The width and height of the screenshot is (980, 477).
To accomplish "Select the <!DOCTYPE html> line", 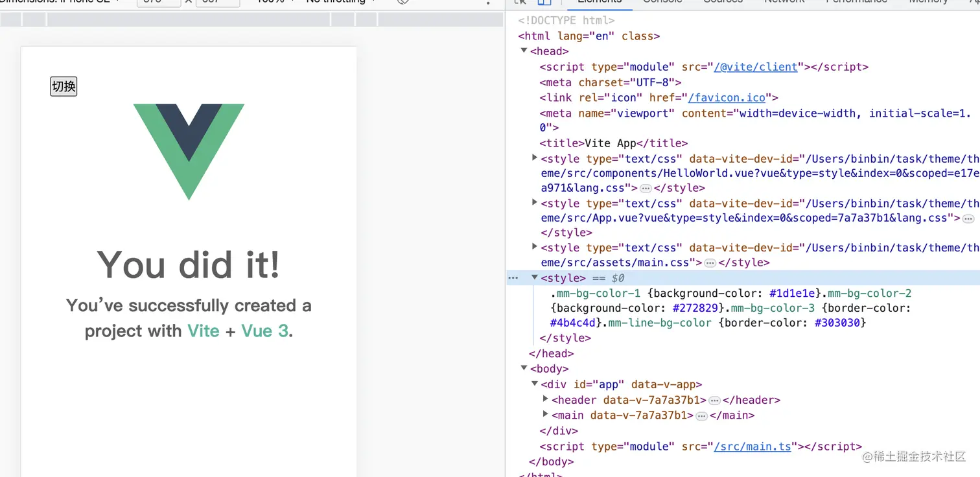I will 566,21.
